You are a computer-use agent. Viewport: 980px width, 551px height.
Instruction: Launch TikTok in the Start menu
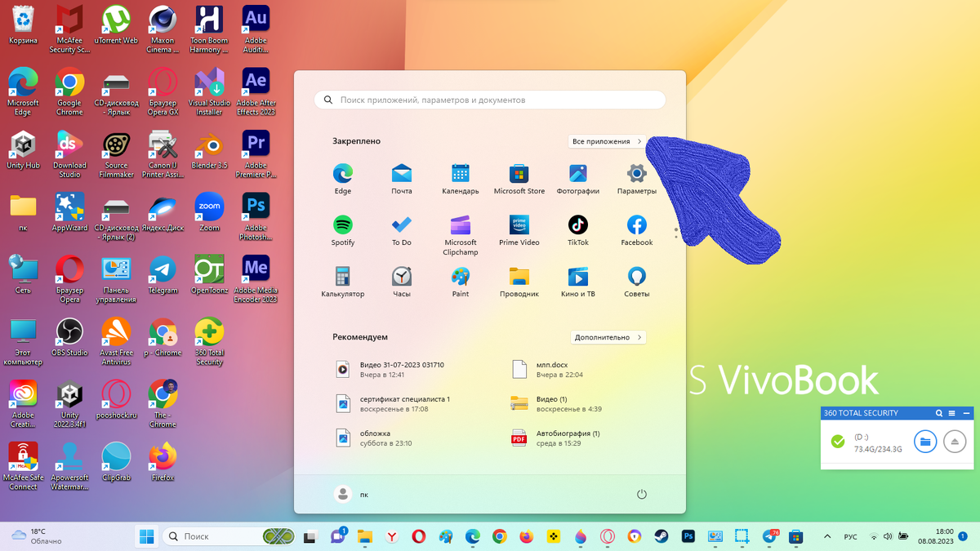tap(578, 230)
